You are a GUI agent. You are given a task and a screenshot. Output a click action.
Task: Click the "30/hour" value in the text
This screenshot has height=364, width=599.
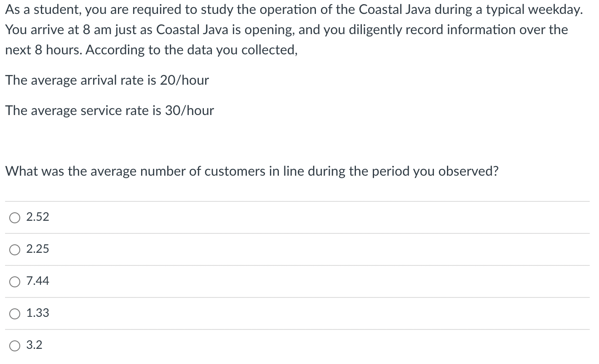coord(189,110)
